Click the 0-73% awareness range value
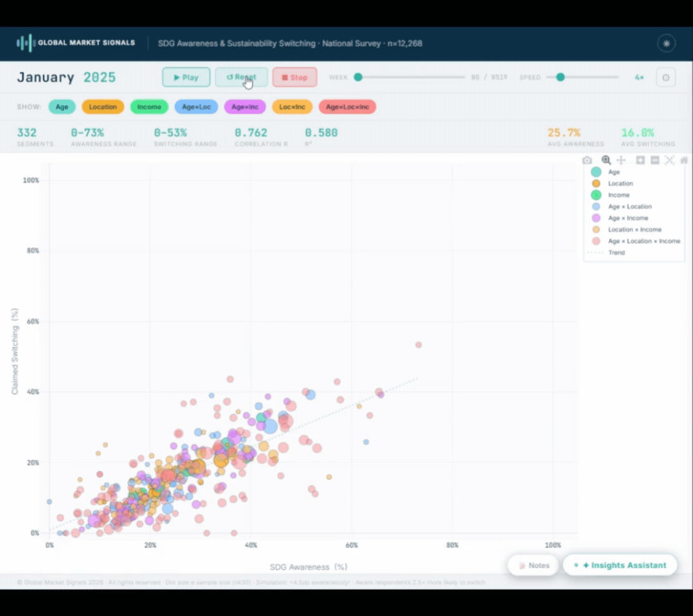The height and width of the screenshot is (616, 693). [87, 133]
